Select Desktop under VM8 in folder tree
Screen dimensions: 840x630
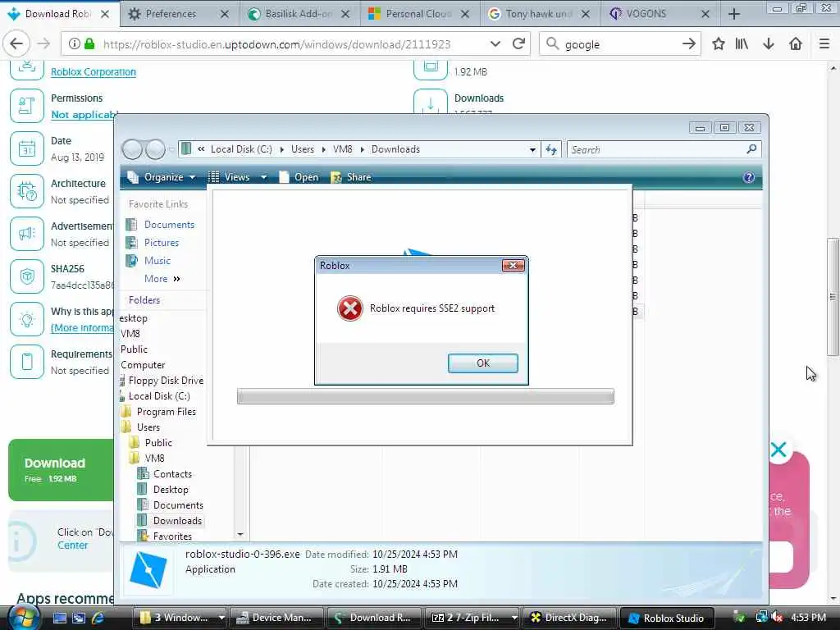[171, 489]
